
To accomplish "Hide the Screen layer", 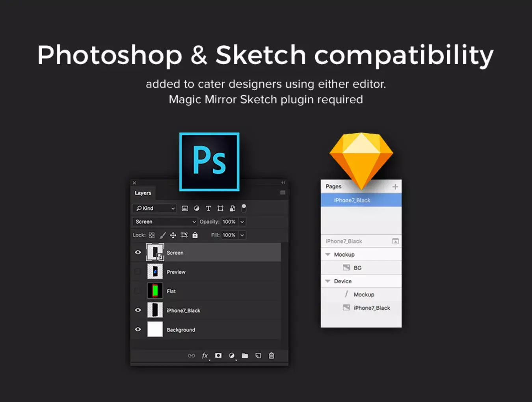I will pyautogui.click(x=138, y=253).
